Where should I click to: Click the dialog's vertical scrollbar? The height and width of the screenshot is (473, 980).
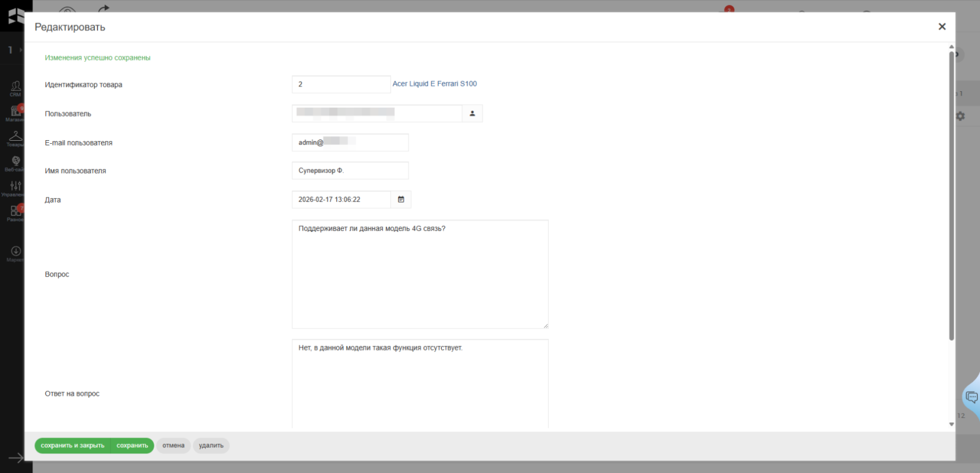pyautogui.click(x=951, y=196)
